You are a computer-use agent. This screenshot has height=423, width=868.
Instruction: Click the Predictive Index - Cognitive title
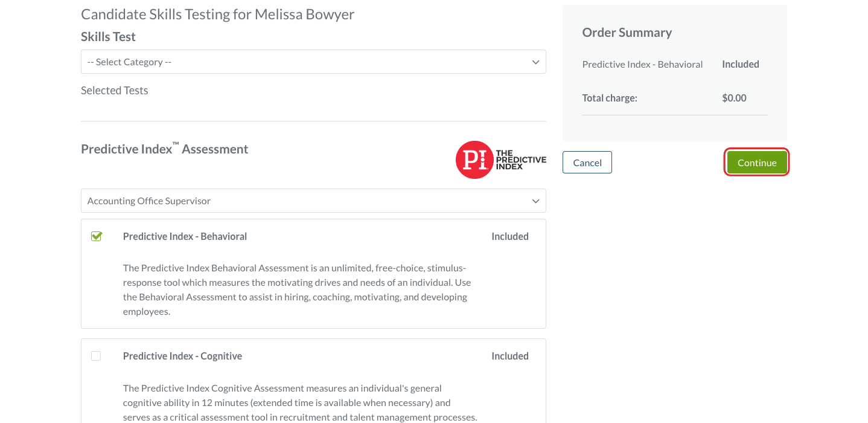(x=182, y=356)
